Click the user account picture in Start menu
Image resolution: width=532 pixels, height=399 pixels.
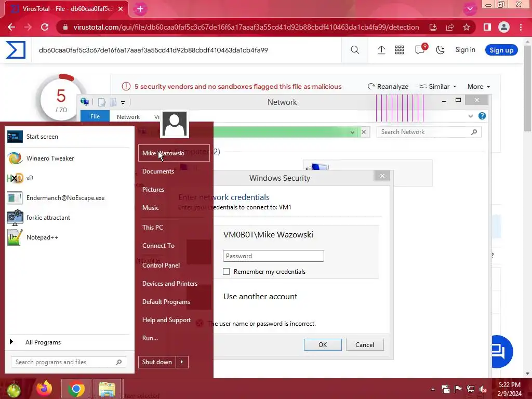click(175, 124)
